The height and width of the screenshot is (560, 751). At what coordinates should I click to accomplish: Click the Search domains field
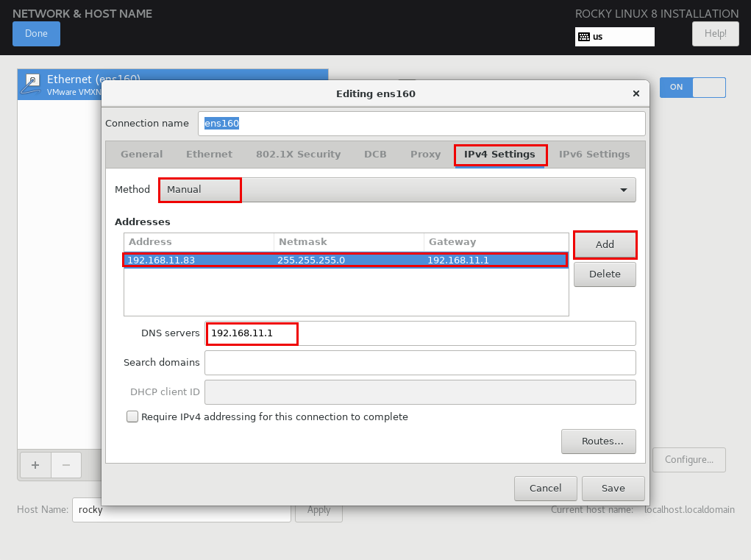pyautogui.click(x=421, y=363)
